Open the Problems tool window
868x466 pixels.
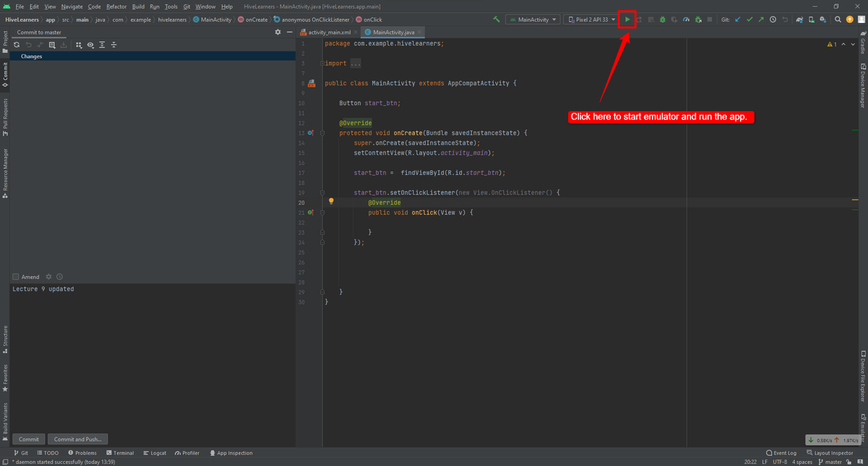tap(82, 453)
